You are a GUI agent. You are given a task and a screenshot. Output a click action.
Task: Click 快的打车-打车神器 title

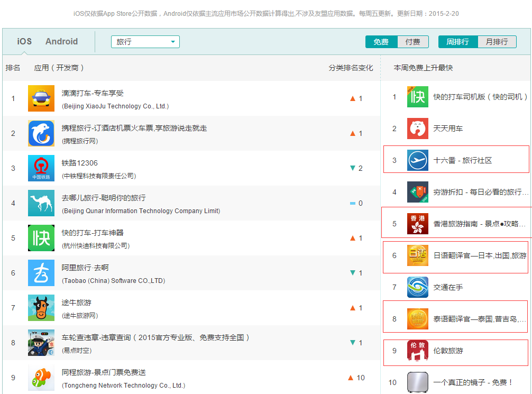[x=93, y=233]
